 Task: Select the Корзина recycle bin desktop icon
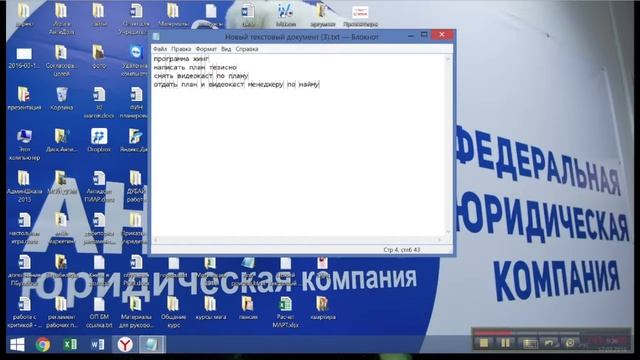coord(62,99)
